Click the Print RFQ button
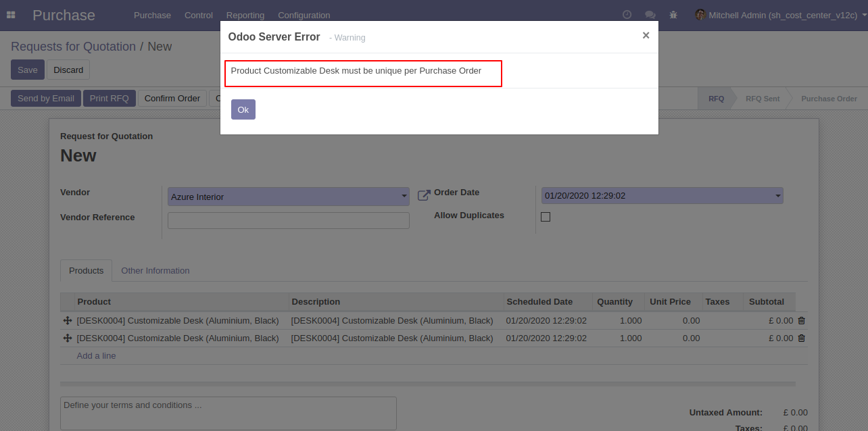Image resolution: width=868 pixels, height=431 pixels. (110, 99)
